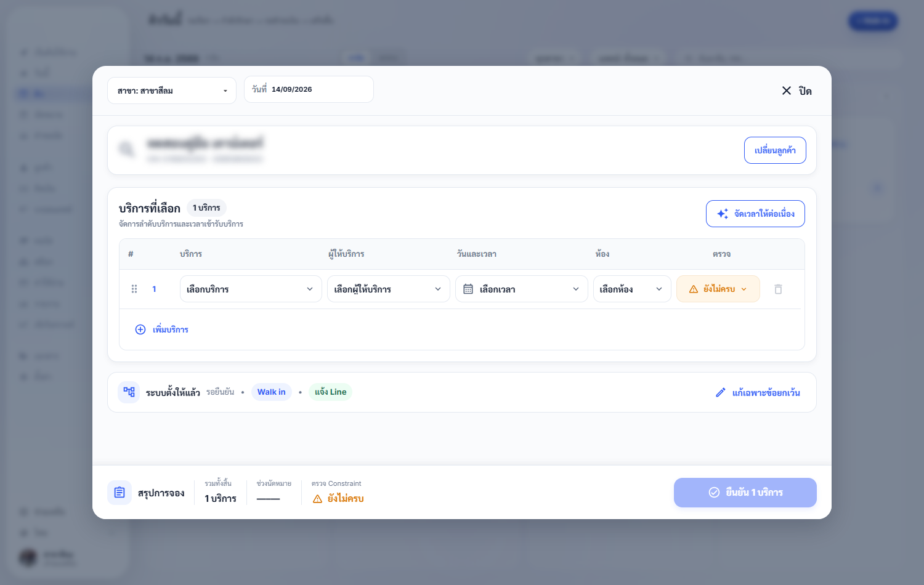Delete service row 1 with trash icon
Viewport: 924px width, 585px height.
[778, 289]
